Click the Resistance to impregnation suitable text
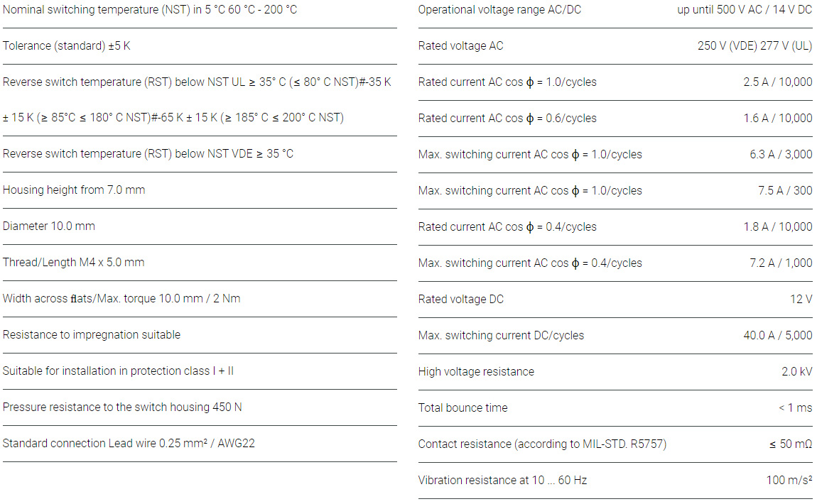The width and height of the screenshot is (817, 504). tap(92, 335)
